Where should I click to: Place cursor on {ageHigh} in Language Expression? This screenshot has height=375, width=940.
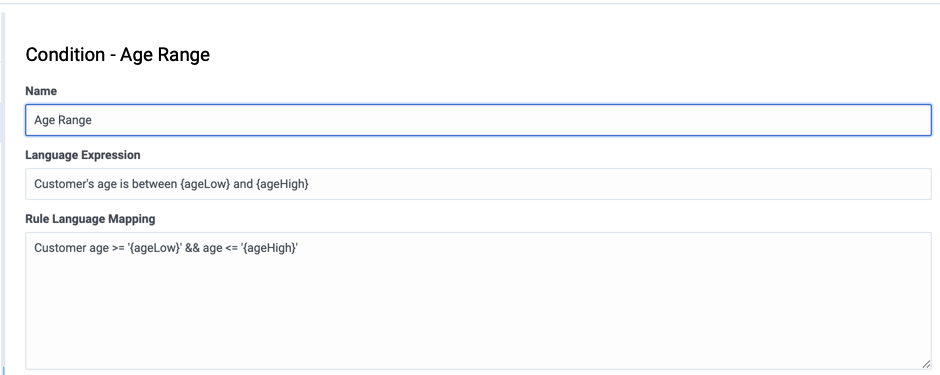(x=282, y=185)
